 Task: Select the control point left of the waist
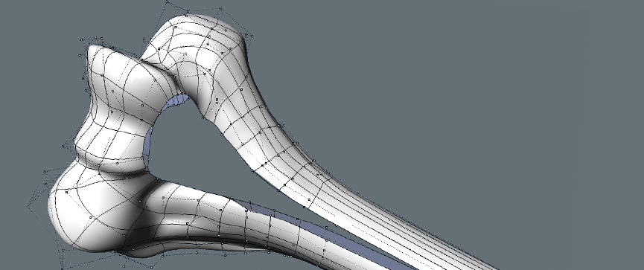pos(64,146)
